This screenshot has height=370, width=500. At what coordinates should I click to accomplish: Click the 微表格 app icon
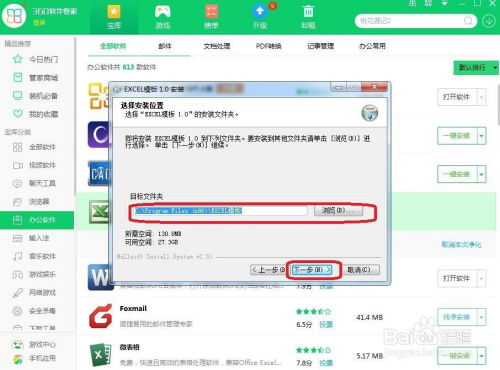100,355
